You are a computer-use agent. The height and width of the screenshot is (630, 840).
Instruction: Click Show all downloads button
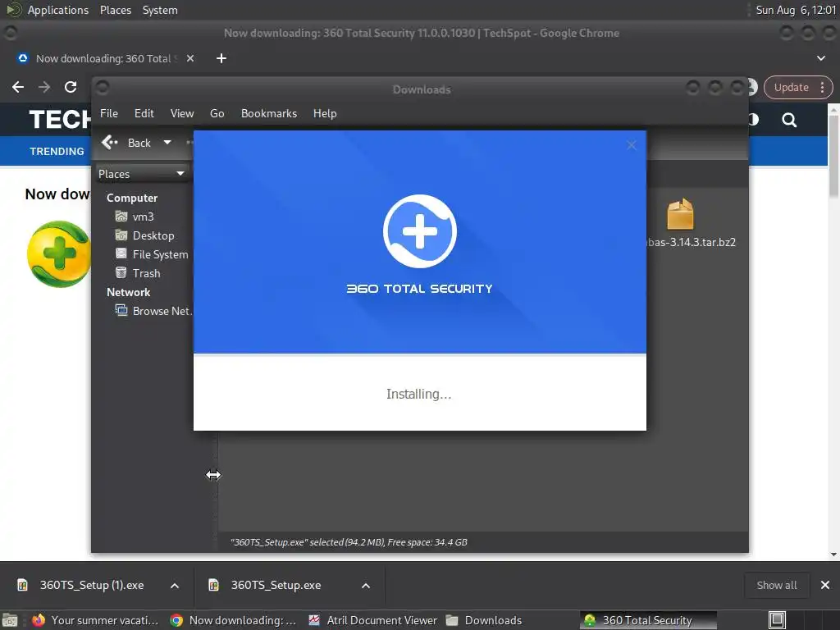coord(776,585)
